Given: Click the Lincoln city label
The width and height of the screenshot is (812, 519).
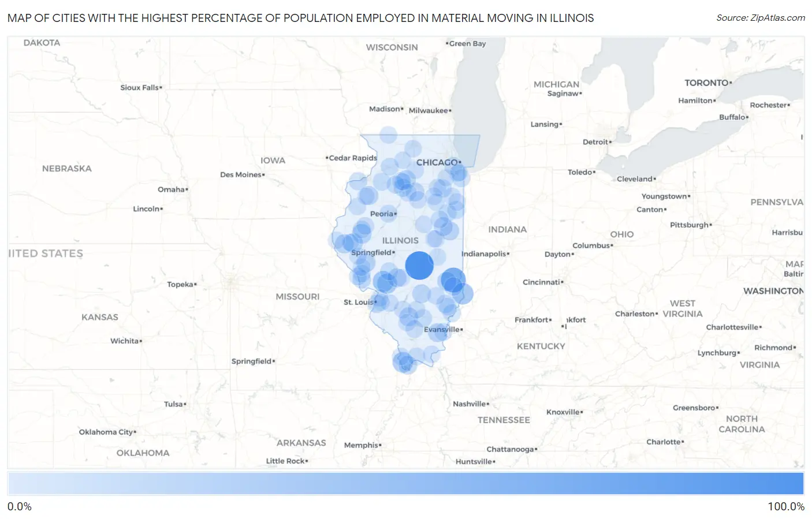Looking at the screenshot, I should click(x=147, y=208).
